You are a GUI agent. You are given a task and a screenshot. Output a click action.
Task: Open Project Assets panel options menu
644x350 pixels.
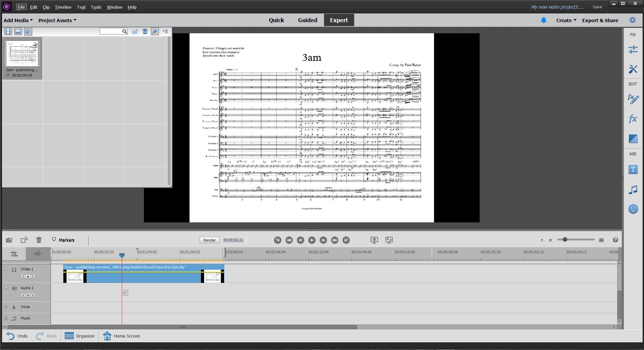[x=165, y=31]
